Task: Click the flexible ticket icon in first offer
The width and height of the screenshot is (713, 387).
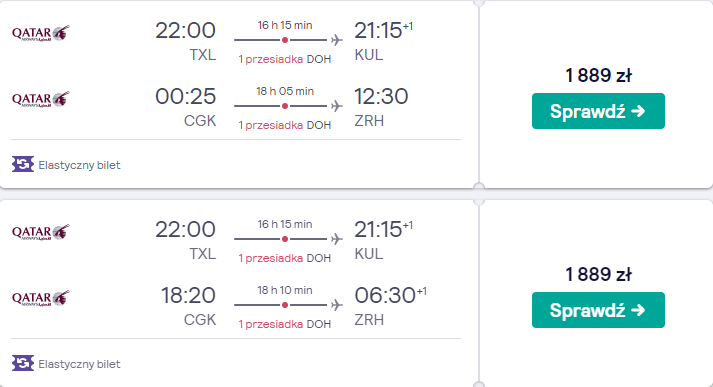Action: 23,164
